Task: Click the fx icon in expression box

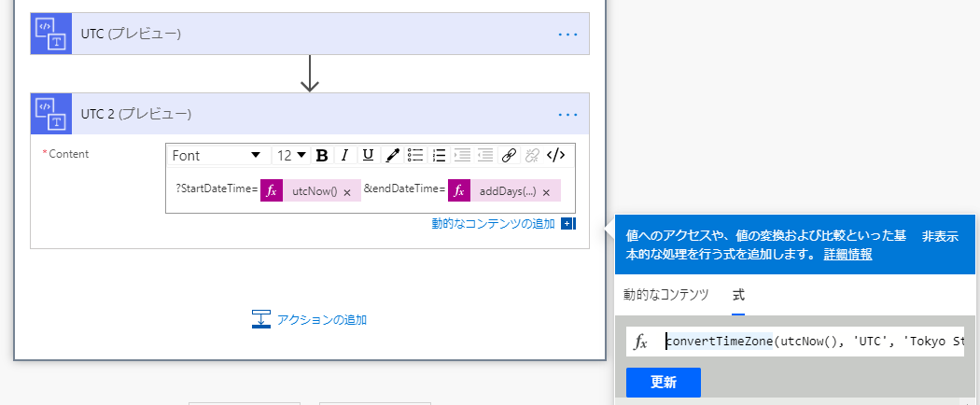Action: click(640, 342)
